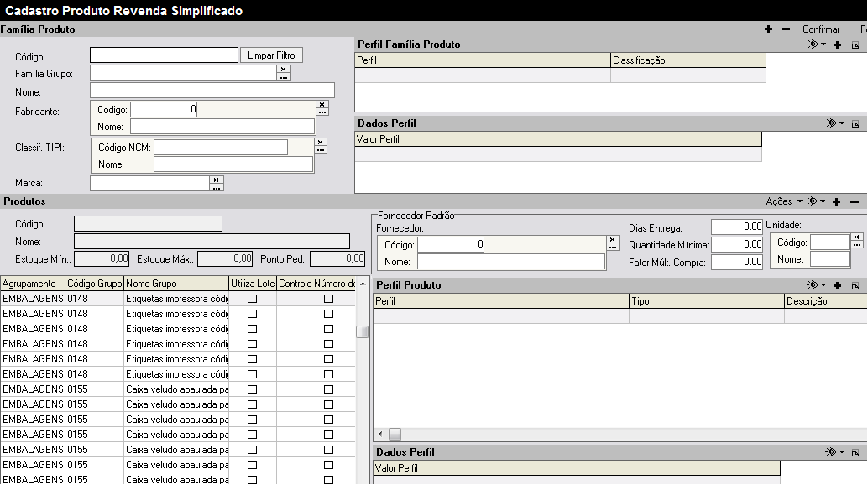The height and width of the screenshot is (485, 868).
Task: Pop out the Dados Perfil panel under Perfil Produto
Action: point(855,452)
